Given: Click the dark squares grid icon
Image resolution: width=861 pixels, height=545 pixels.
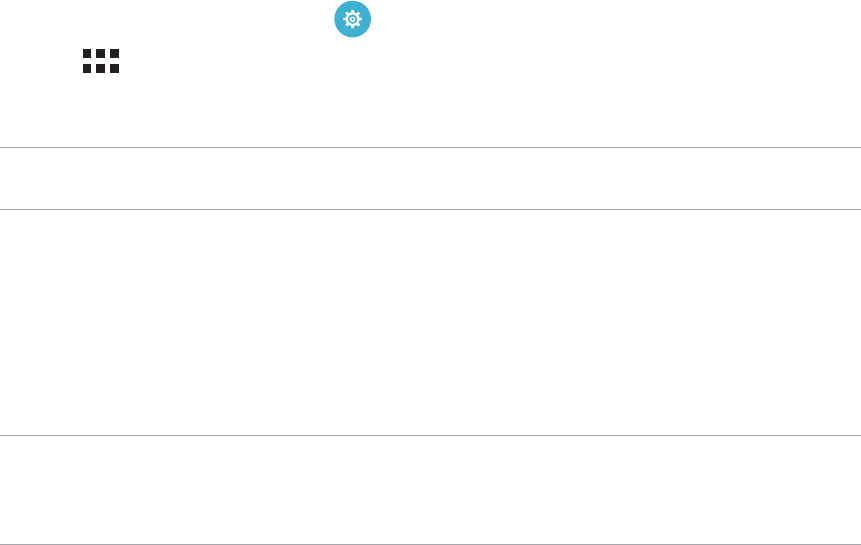Looking at the screenshot, I should [101, 61].
